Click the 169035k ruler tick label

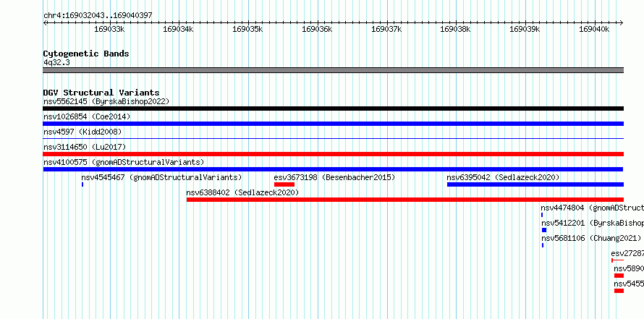pyautogui.click(x=247, y=29)
